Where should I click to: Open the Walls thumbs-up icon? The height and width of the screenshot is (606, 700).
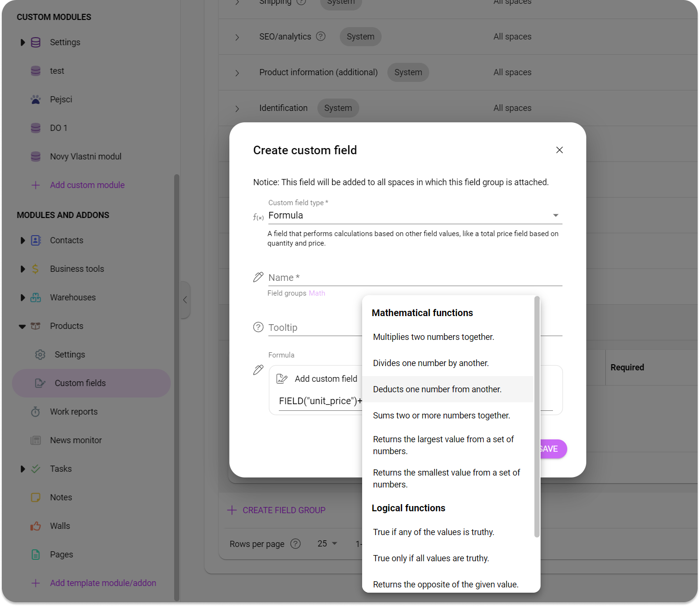click(35, 526)
